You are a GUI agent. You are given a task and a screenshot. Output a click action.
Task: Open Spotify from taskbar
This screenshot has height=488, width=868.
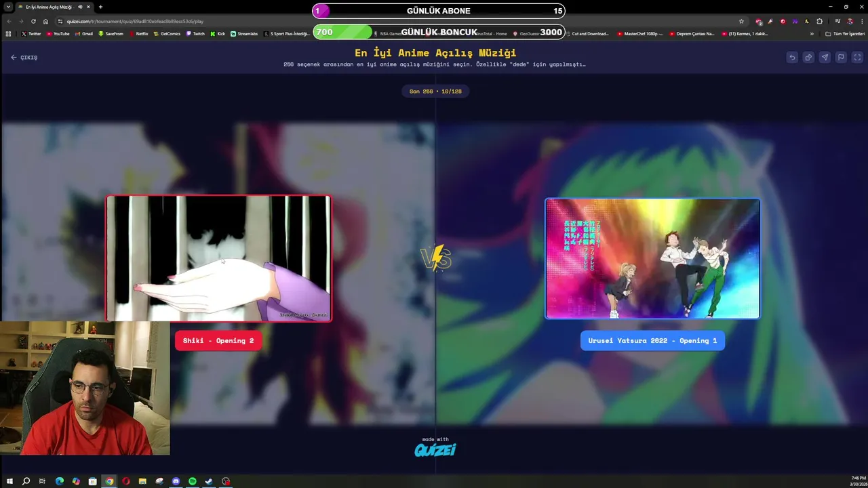point(193,481)
